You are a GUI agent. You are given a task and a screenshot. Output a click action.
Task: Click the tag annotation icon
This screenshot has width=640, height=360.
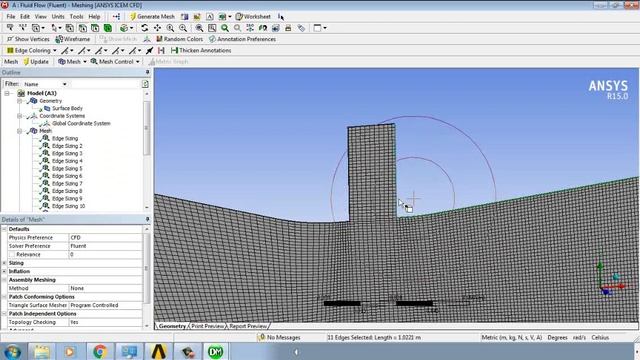(x=301, y=28)
